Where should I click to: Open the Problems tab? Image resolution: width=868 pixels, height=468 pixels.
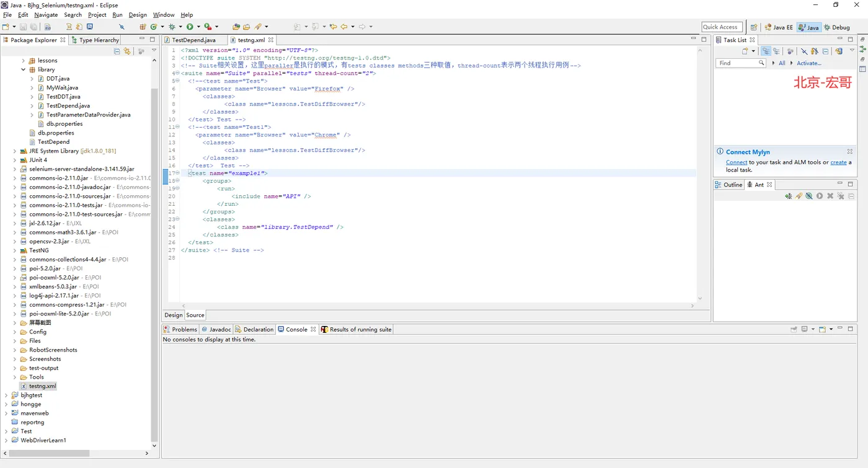click(180, 329)
